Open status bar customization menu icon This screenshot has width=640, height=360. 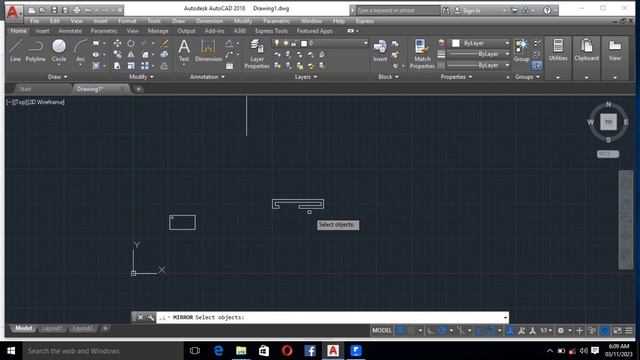point(629,331)
